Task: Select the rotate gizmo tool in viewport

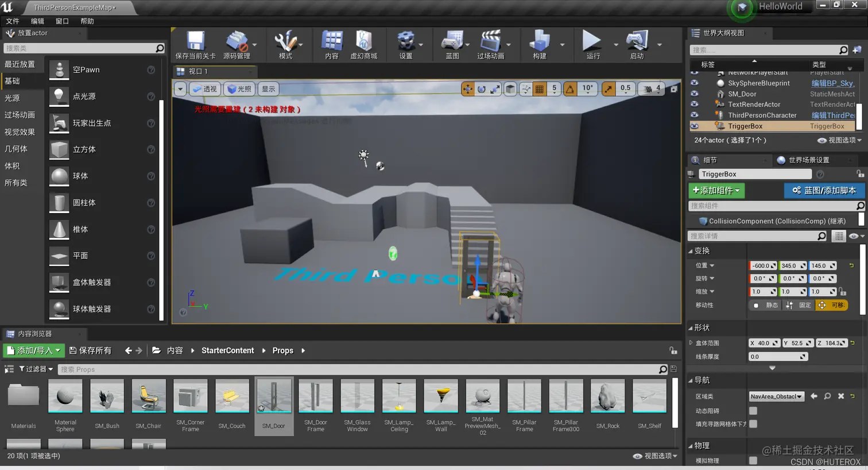Action: tap(481, 89)
